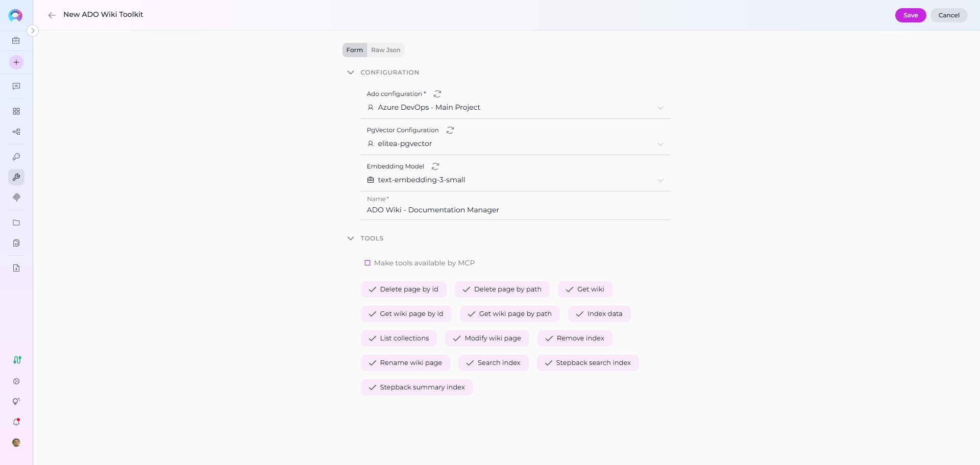Image resolution: width=980 pixels, height=465 pixels.
Task: Click the user avatar in the sidebar
Action: (x=16, y=443)
